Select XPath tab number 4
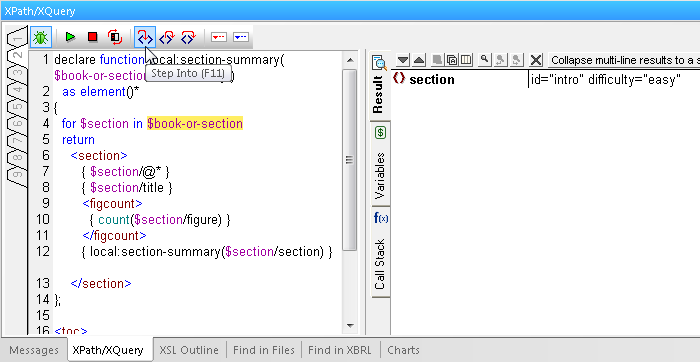 click(17, 90)
